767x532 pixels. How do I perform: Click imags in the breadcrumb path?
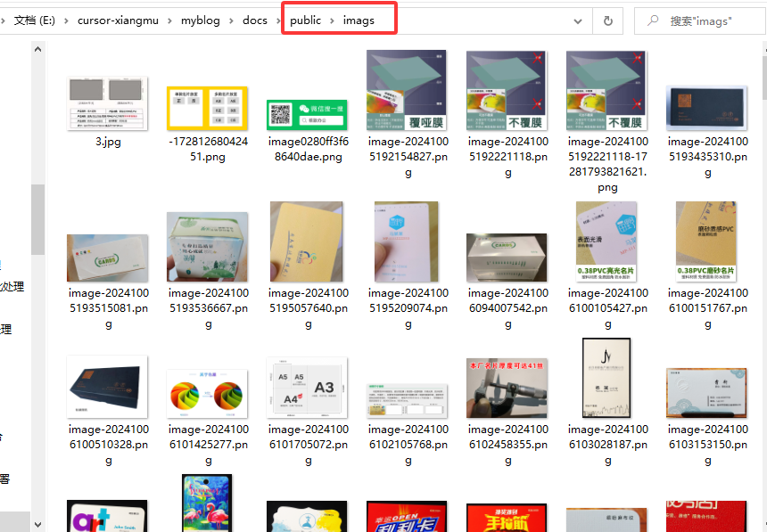(x=359, y=20)
